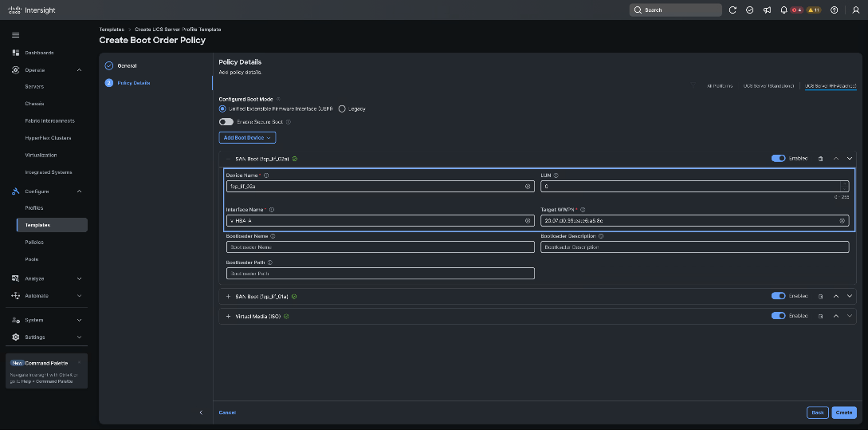Click info icon next to Bootloader Description
868x430 pixels.
601,236
